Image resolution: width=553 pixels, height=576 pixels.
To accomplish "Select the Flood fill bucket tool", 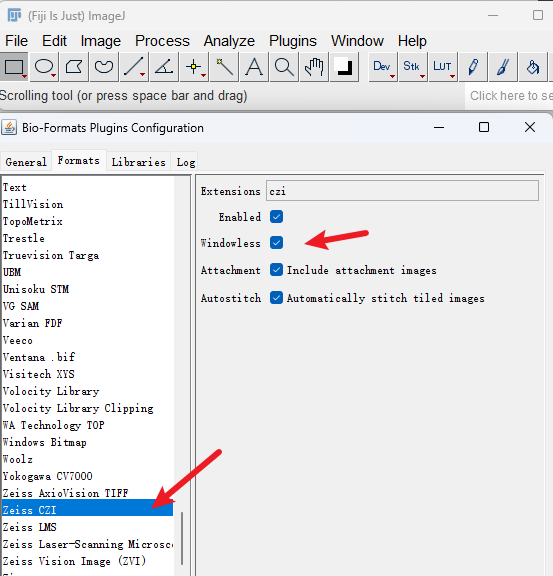I will (533, 66).
